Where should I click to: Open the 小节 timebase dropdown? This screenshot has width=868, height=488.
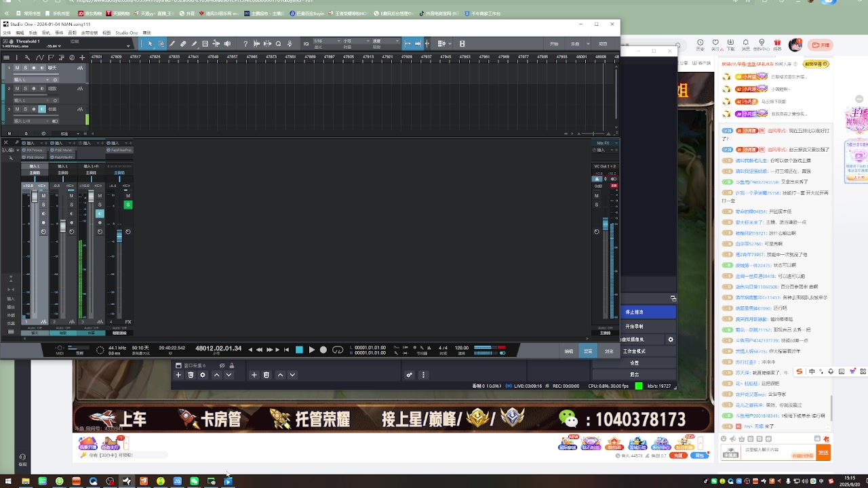(x=357, y=41)
